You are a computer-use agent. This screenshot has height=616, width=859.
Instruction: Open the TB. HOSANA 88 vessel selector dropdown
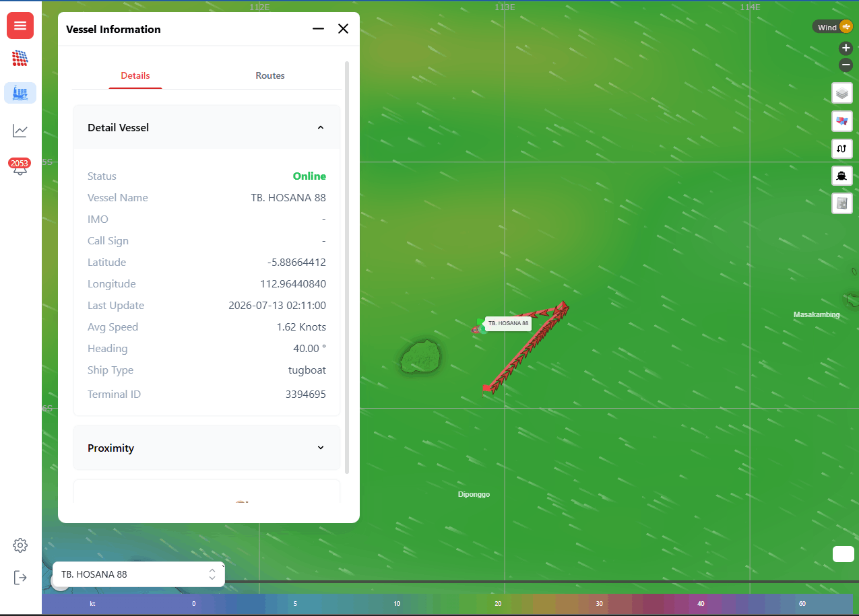tap(139, 574)
